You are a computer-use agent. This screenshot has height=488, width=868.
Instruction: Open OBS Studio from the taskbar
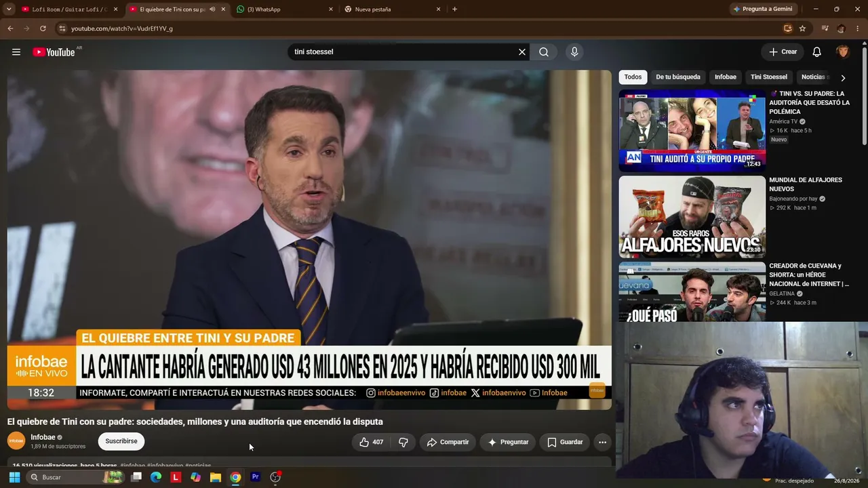point(275,477)
